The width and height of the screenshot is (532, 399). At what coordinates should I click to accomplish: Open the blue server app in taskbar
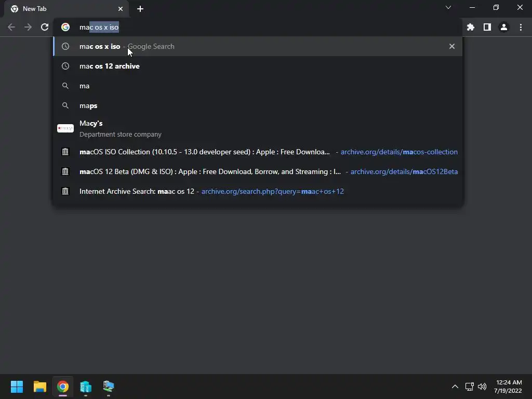86,387
